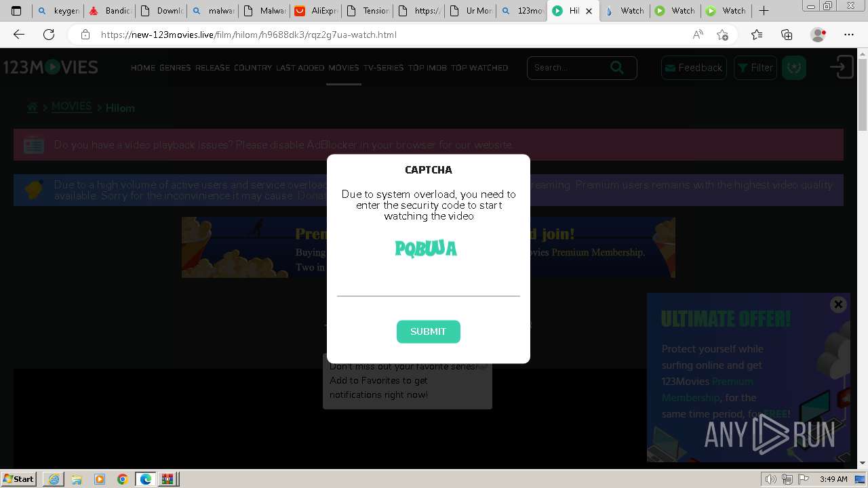Open media player taskbar icon

(x=100, y=479)
